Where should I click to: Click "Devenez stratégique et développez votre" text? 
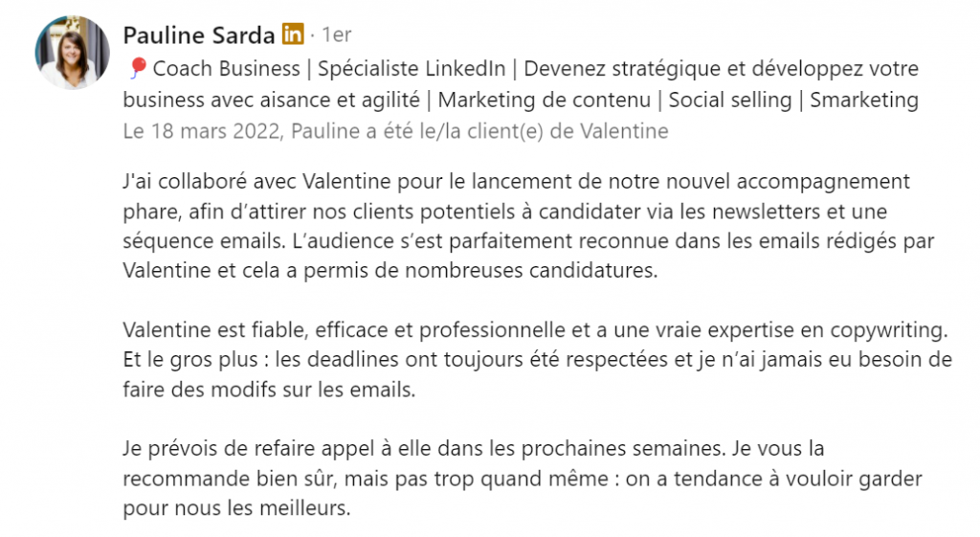pyautogui.click(x=722, y=69)
